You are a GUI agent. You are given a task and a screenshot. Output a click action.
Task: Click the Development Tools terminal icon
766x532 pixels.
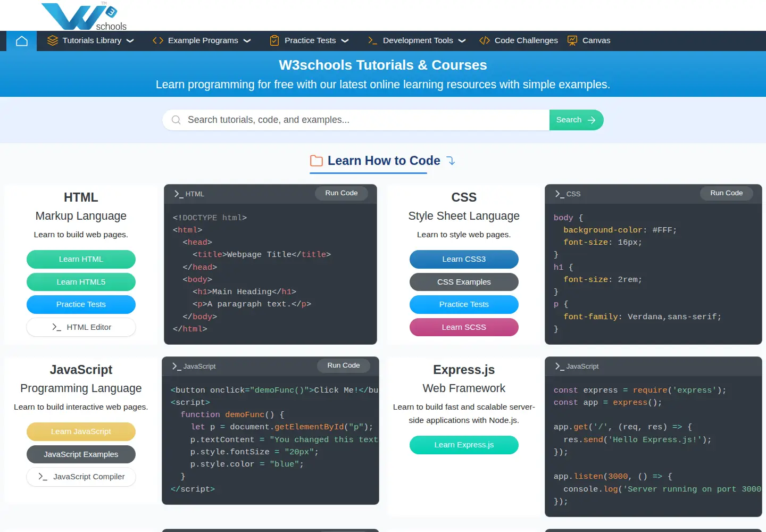(372, 40)
